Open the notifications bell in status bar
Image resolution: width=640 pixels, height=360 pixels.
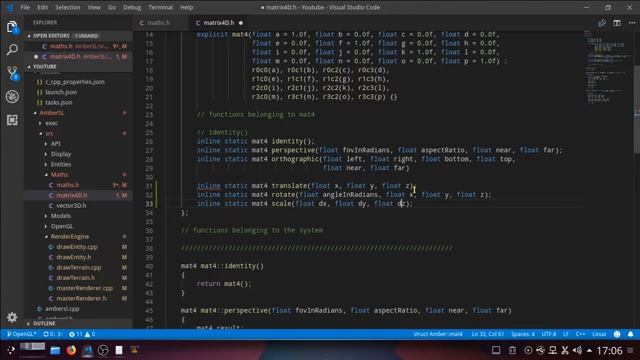coord(630,334)
